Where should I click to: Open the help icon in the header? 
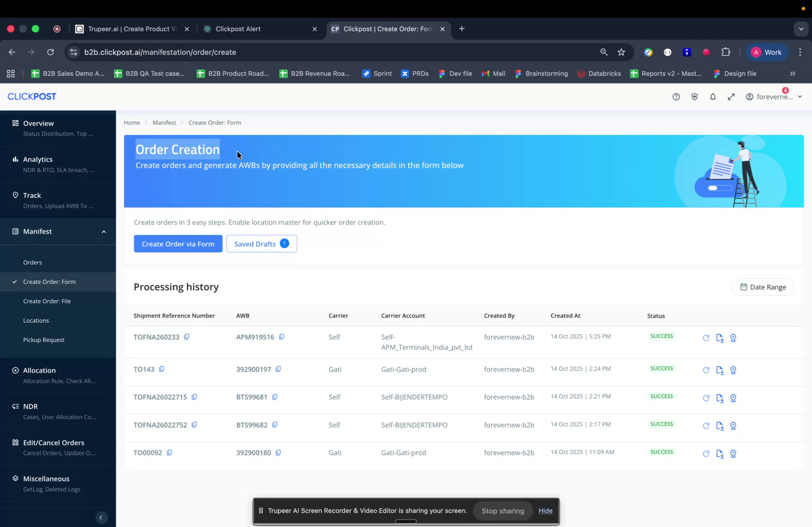(676, 96)
